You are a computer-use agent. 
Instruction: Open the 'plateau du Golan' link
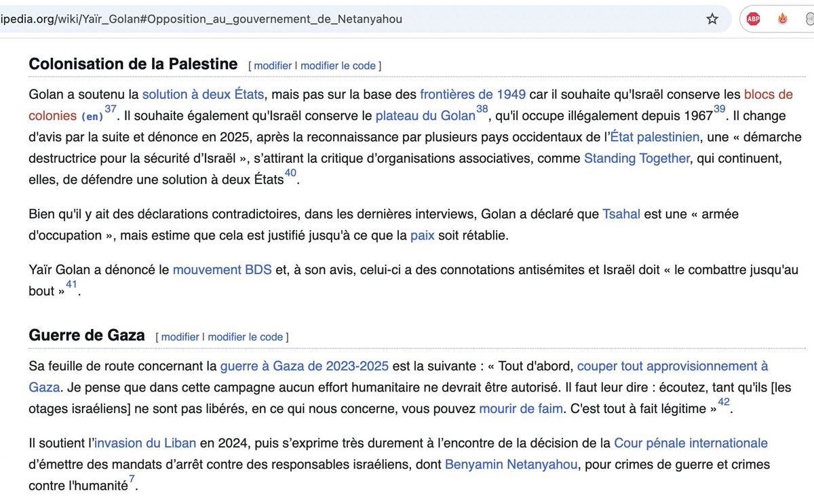click(x=425, y=116)
